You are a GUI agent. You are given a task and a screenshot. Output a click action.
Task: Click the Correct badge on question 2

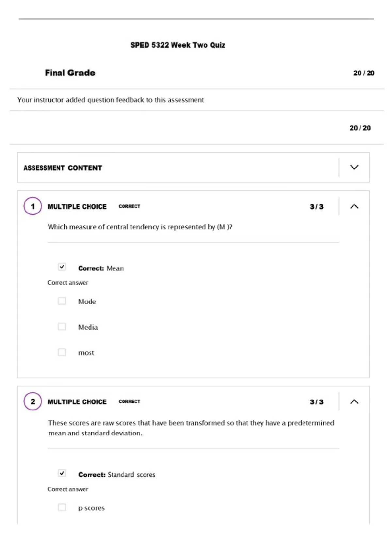tap(129, 401)
